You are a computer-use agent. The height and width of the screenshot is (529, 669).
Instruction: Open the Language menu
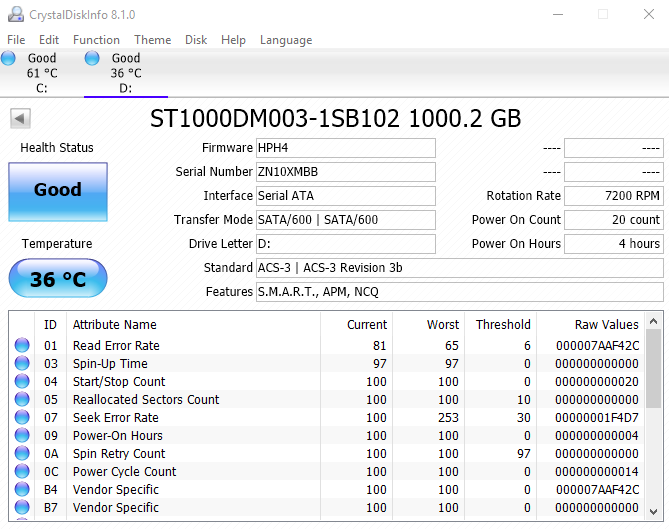[286, 40]
